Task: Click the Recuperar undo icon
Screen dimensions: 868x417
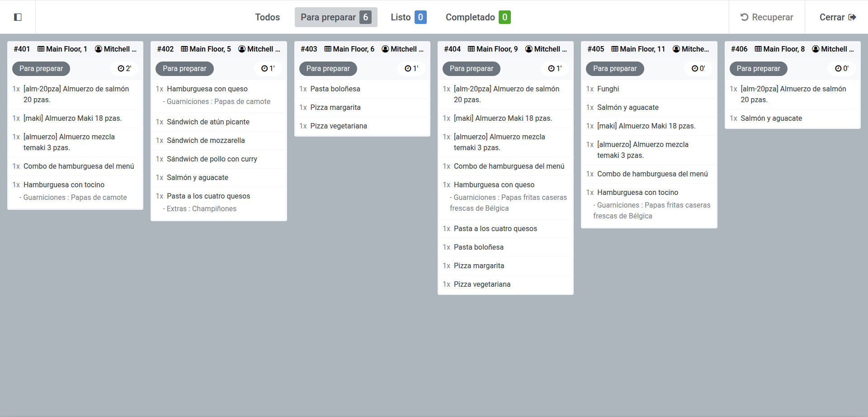Action: pyautogui.click(x=744, y=17)
